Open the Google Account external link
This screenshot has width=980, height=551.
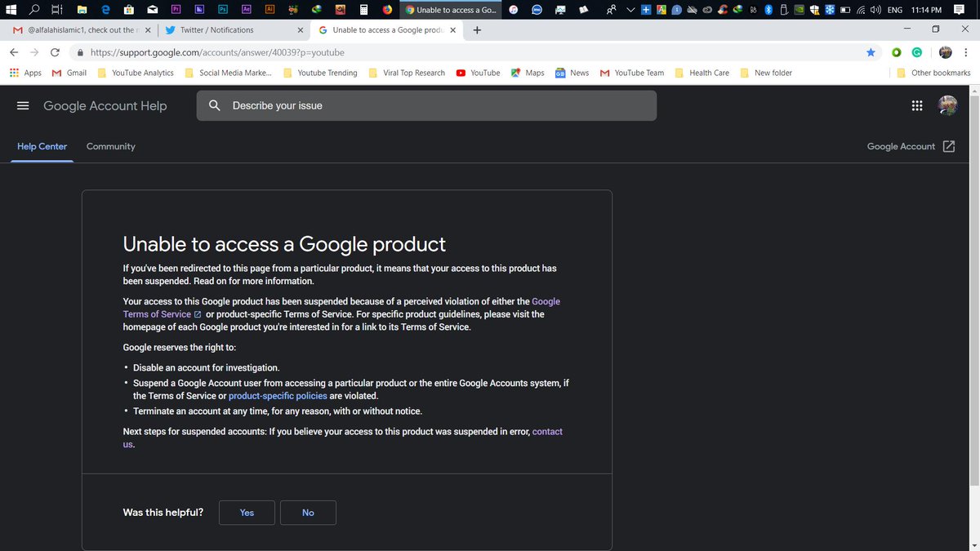911,146
